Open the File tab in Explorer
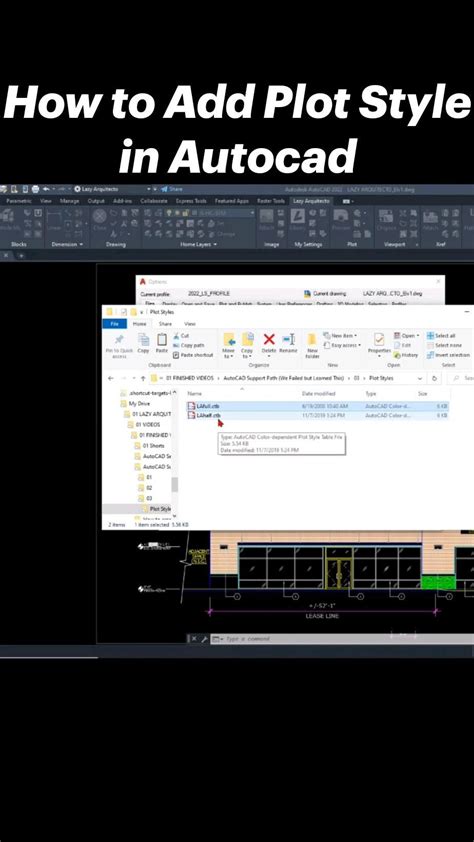Image resolution: width=474 pixels, height=842 pixels. pyautogui.click(x=114, y=324)
